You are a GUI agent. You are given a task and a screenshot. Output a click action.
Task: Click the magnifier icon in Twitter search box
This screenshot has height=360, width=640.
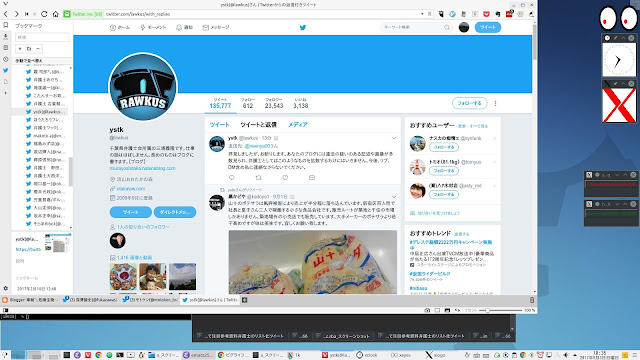pyautogui.click(x=447, y=27)
